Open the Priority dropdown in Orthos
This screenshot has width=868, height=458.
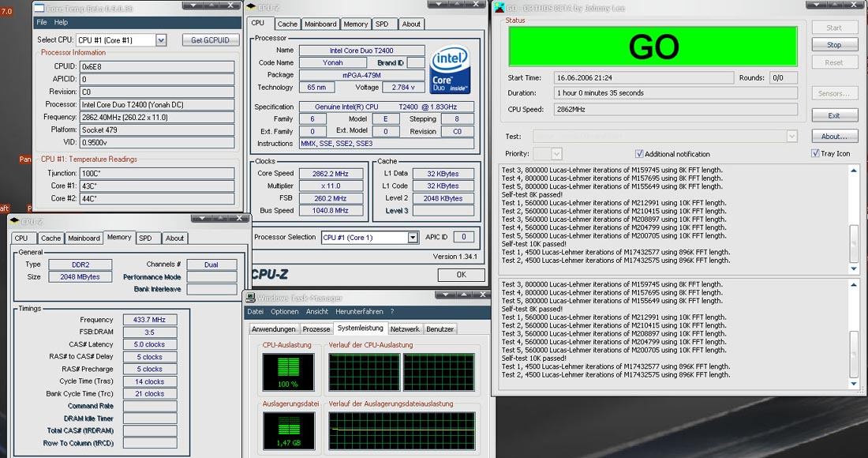pos(556,153)
